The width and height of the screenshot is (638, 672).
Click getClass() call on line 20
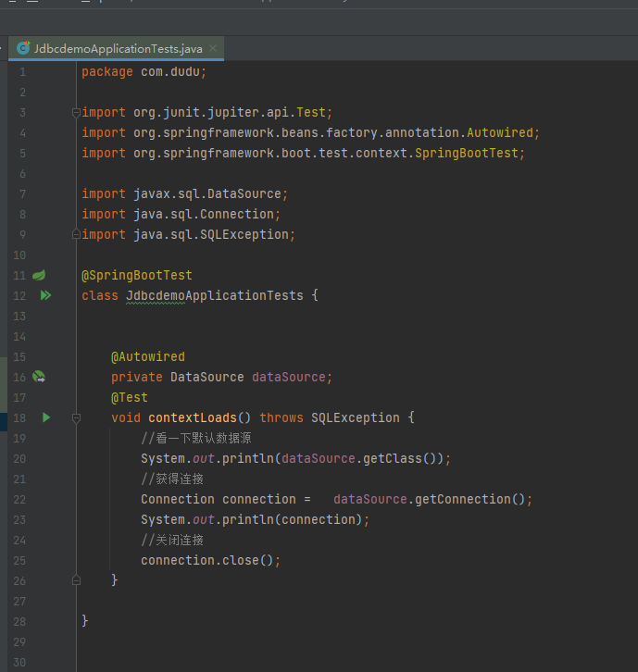[x=400, y=458]
